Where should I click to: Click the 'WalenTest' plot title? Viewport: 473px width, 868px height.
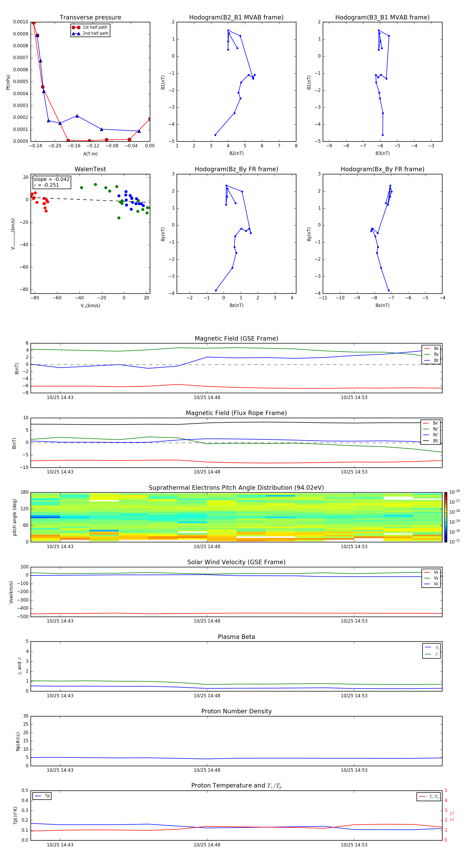click(90, 169)
